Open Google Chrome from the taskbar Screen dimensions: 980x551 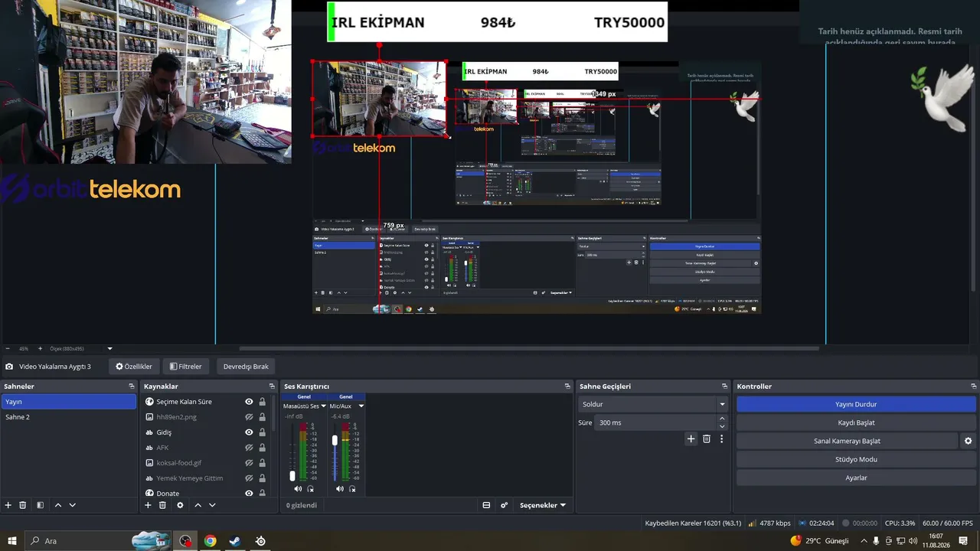point(210,541)
